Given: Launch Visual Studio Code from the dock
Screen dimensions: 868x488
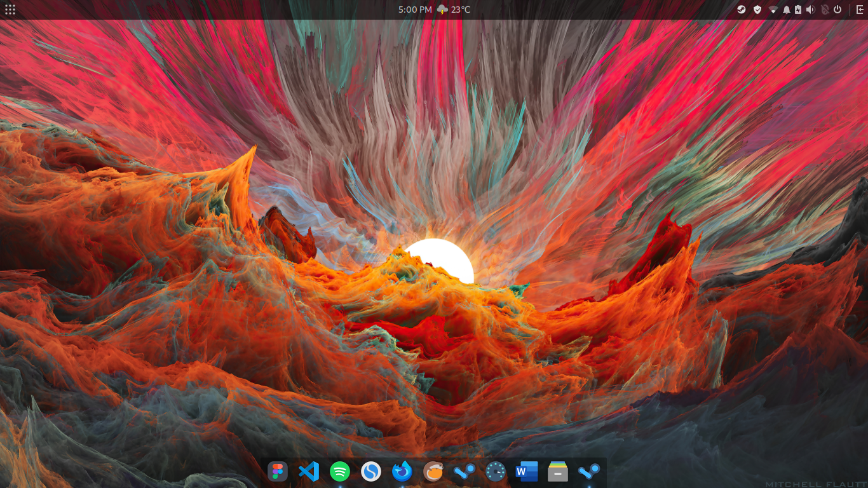Looking at the screenshot, I should point(309,471).
